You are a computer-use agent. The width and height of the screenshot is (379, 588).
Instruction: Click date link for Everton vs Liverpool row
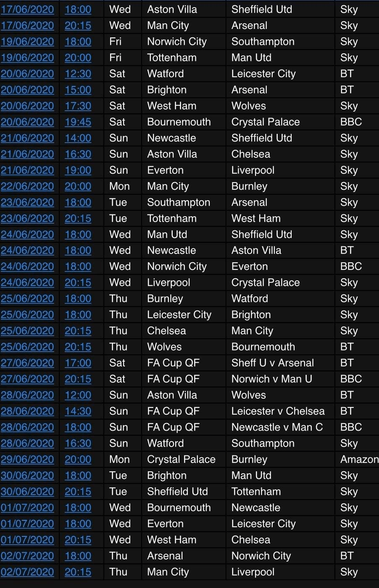(x=27, y=170)
